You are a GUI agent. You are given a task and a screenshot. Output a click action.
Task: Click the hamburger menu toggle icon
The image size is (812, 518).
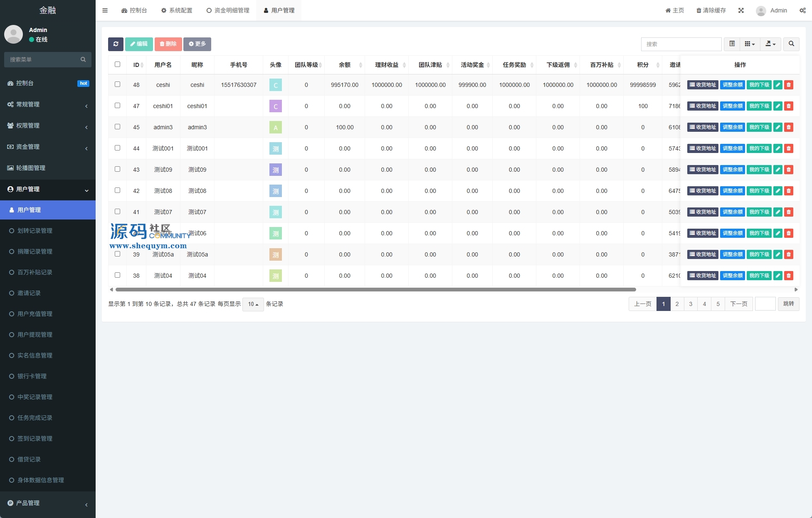click(105, 10)
